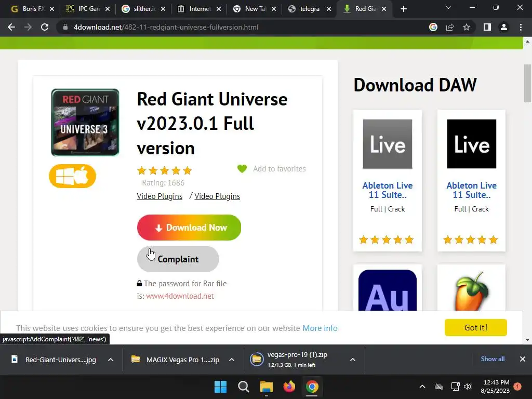532x399 pixels.
Task: Open Google icon in address bar
Action: pyautogui.click(x=433, y=27)
